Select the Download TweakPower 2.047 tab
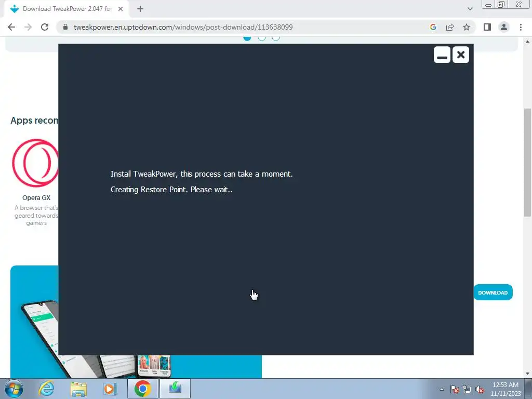Image resolution: width=532 pixels, height=399 pixels. tap(67, 9)
